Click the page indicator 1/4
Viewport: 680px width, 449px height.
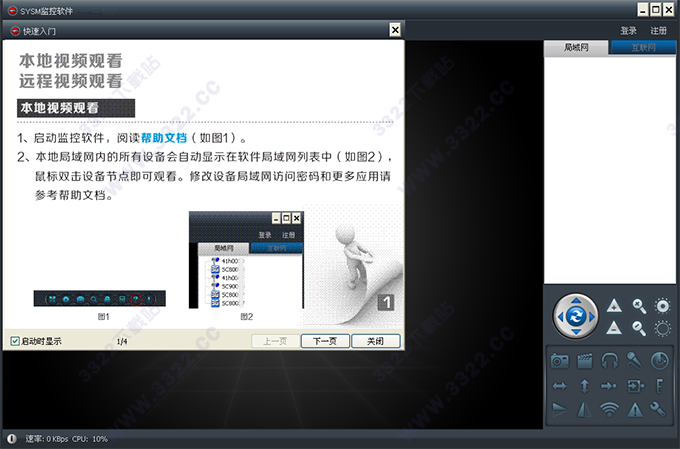(x=122, y=341)
